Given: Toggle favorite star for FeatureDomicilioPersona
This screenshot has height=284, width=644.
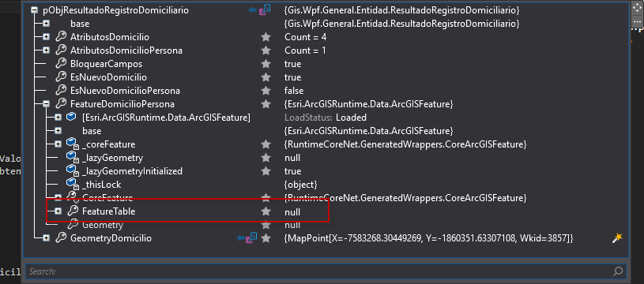Looking at the screenshot, I should [x=266, y=104].
